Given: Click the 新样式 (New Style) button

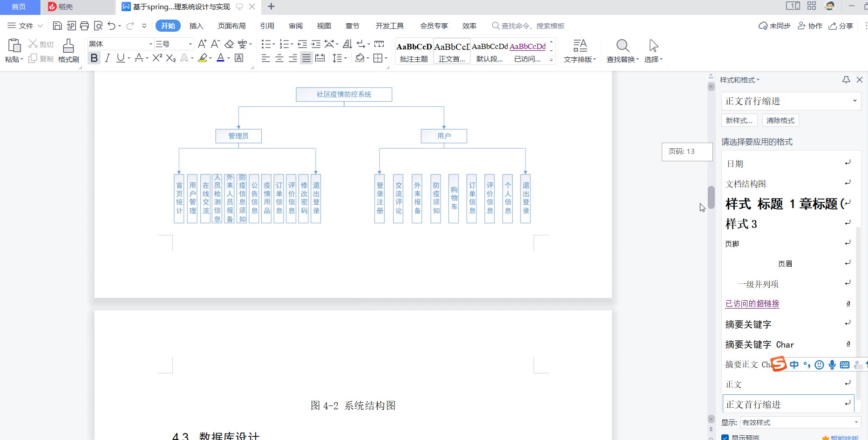Looking at the screenshot, I should pyautogui.click(x=739, y=120).
